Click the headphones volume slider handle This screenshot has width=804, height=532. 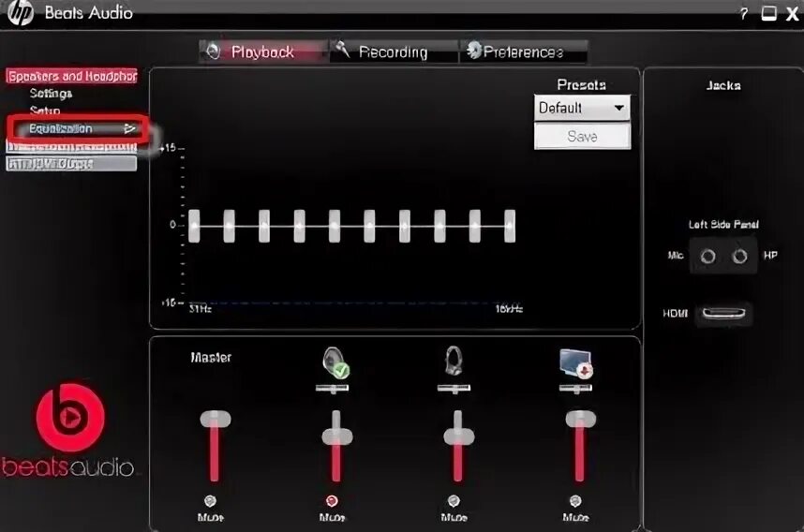[458, 436]
